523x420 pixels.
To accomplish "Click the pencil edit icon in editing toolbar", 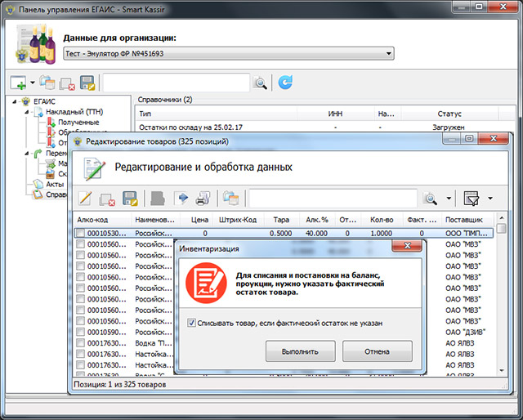I will [84, 198].
